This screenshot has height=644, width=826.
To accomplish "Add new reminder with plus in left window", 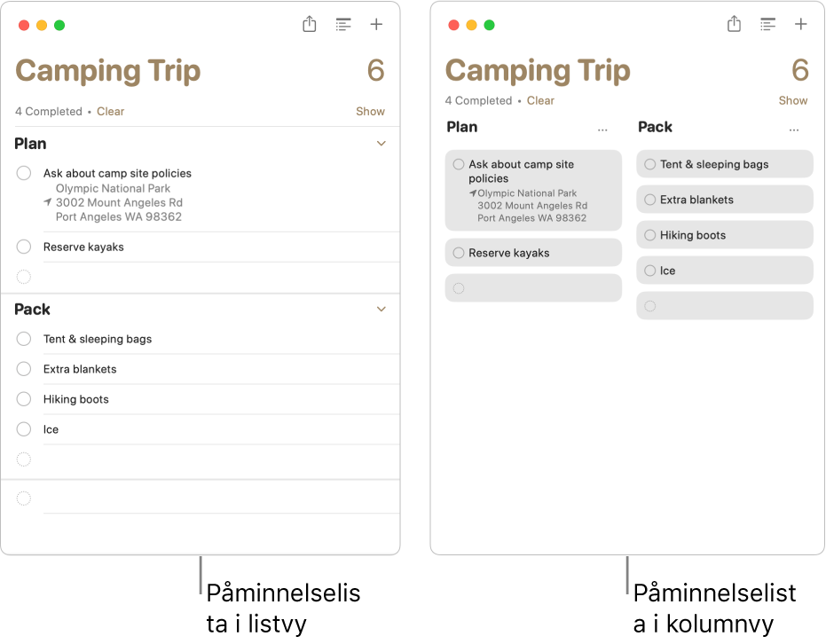I will coord(376,24).
